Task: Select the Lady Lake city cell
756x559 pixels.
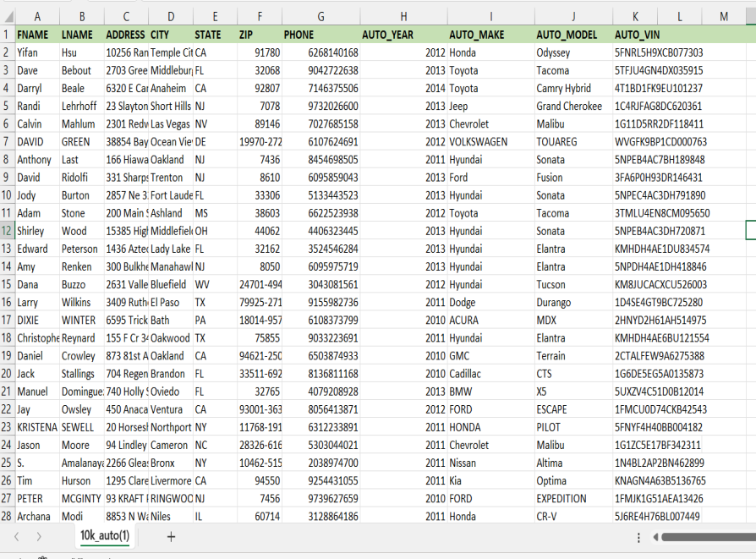Action: click(171, 249)
